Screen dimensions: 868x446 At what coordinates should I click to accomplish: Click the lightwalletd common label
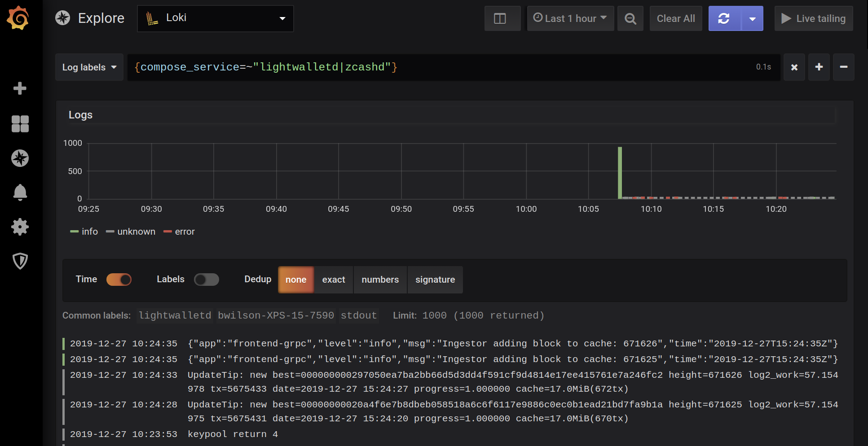click(x=175, y=315)
